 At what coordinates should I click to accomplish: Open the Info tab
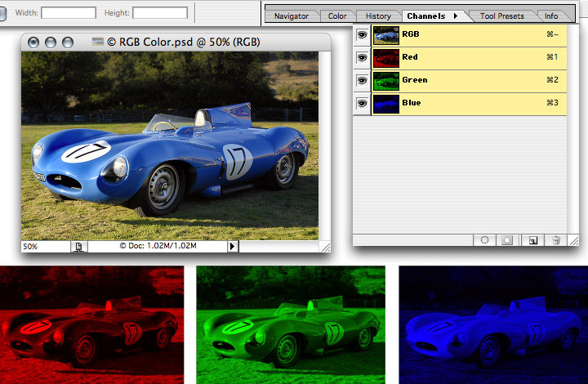pyautogui.click(x=551, y=16)
